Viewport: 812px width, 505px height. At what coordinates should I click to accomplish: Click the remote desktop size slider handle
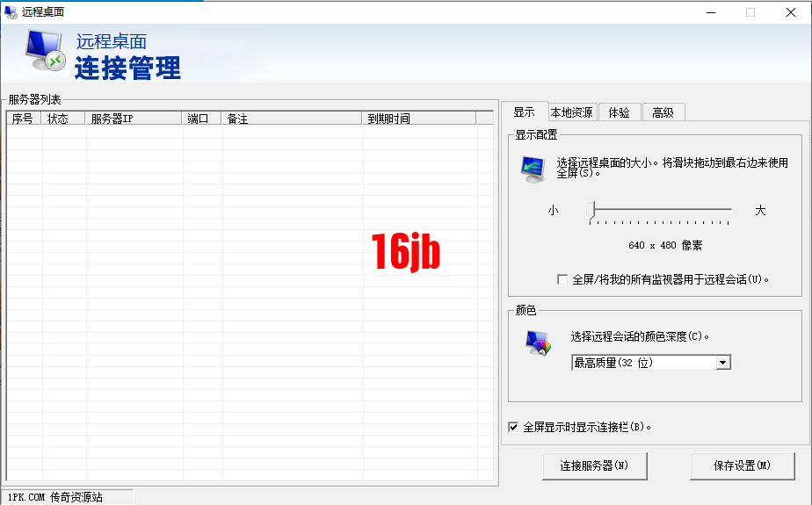[591, 211]
